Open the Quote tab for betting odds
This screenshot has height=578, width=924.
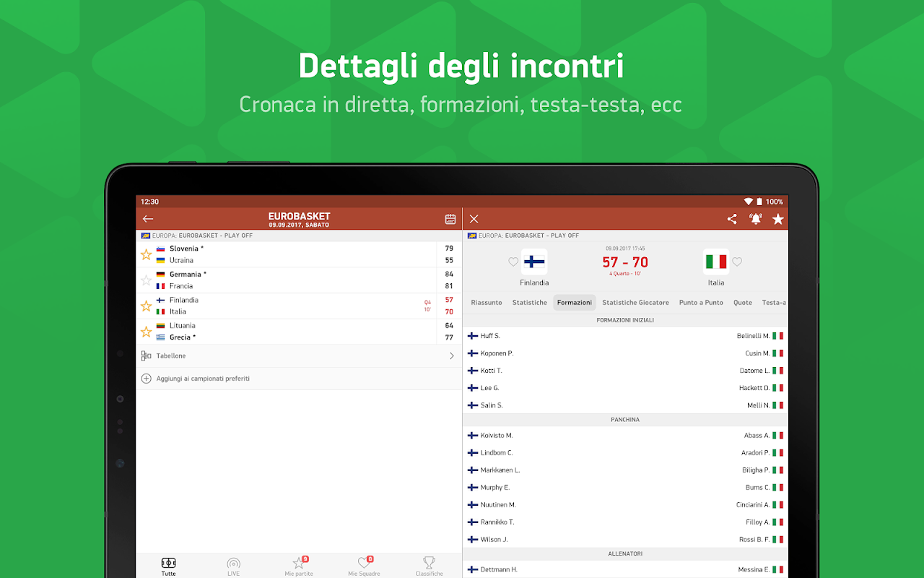pyautogui.click(x=742, y=302)
